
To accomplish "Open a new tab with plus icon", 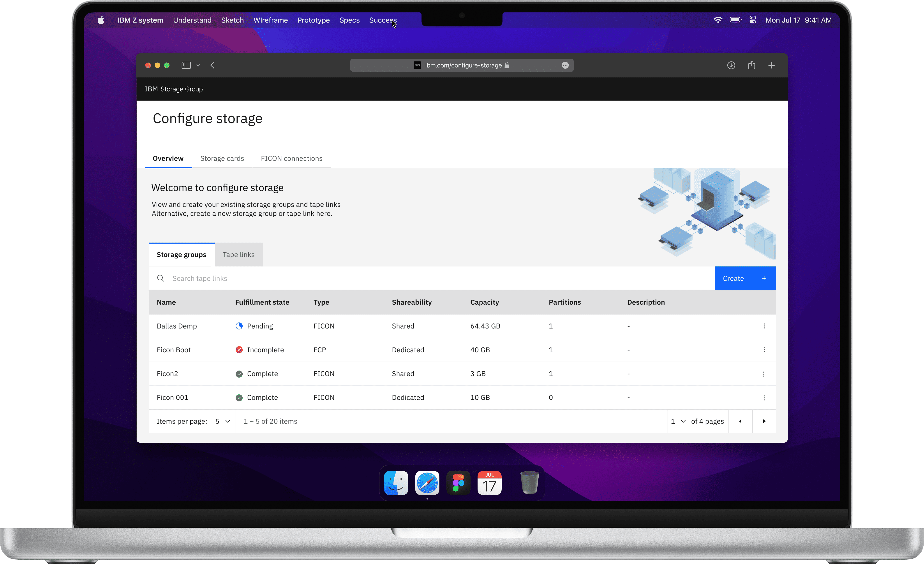I will 771,65.
